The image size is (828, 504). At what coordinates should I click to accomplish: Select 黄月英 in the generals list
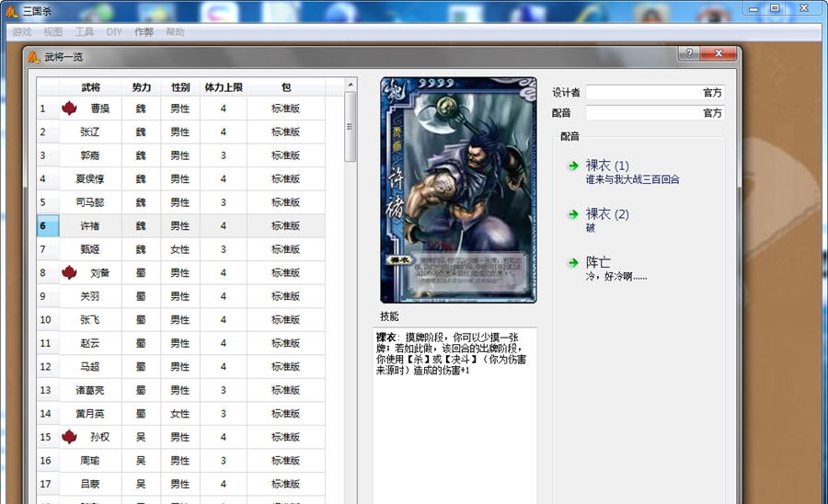click(x=90, y=413)
